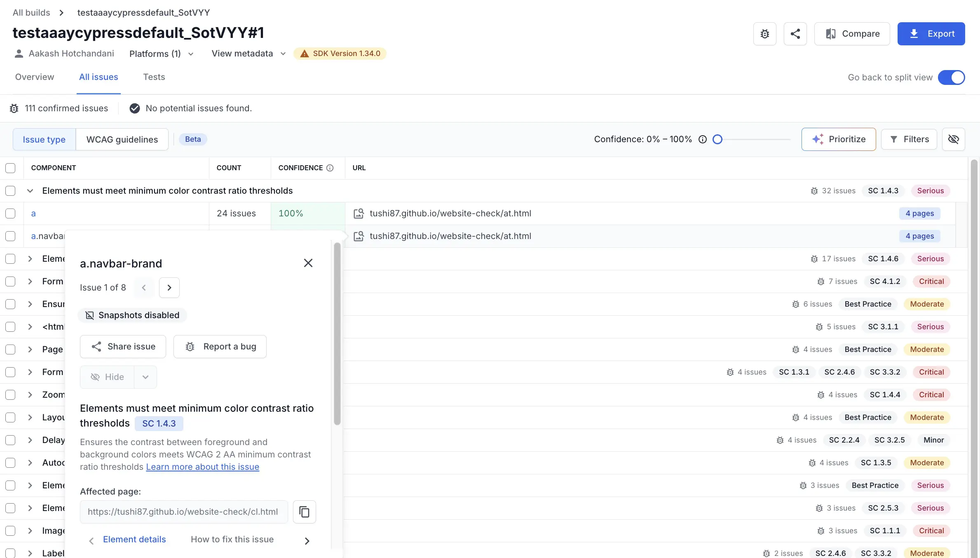
Task: Close the a.navbar-brand issue panel
Action: click(x=308, y=263)
